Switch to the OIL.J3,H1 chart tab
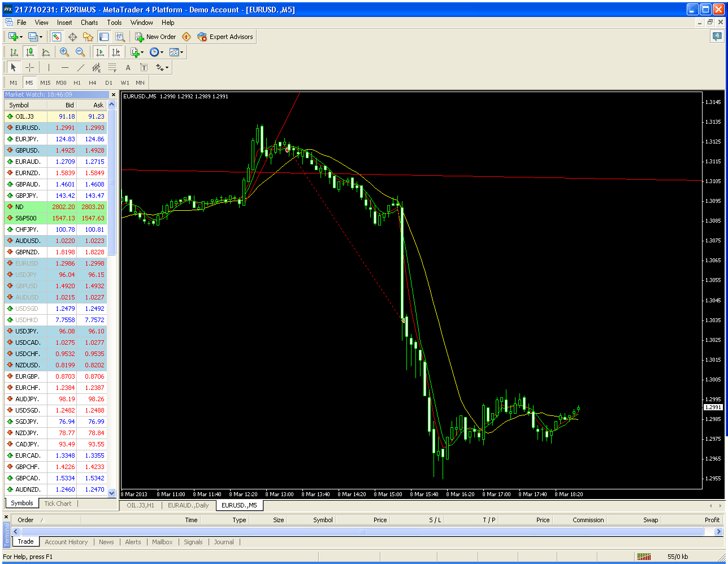 click(140, 505)
